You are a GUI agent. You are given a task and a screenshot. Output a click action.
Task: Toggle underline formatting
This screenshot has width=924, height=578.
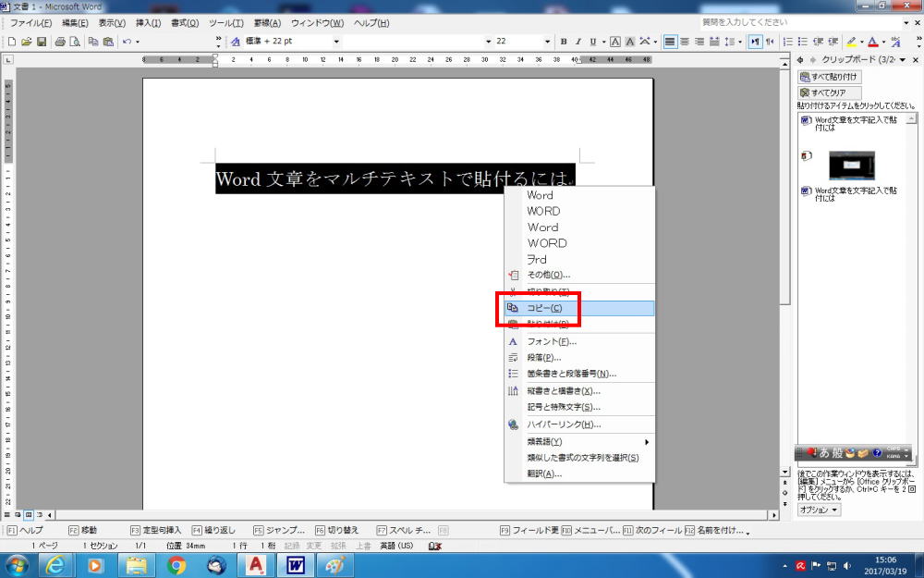(x=593, y=42)
